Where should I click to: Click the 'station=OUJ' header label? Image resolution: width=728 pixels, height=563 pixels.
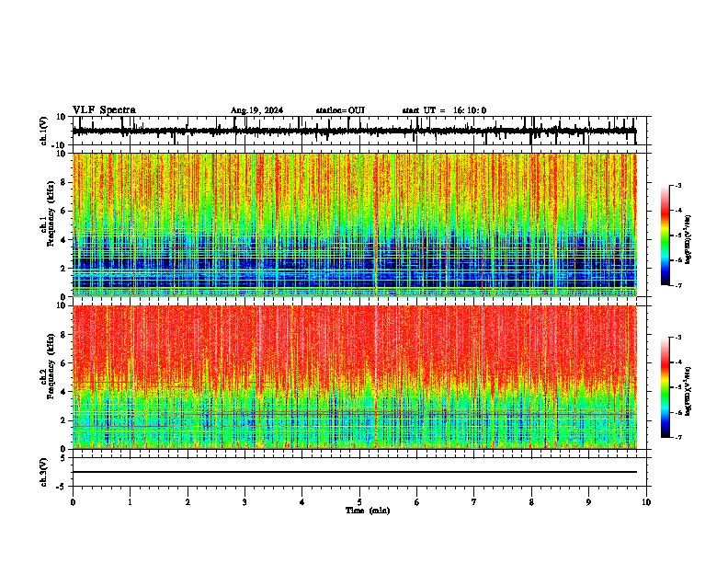[x=340, y=110]
